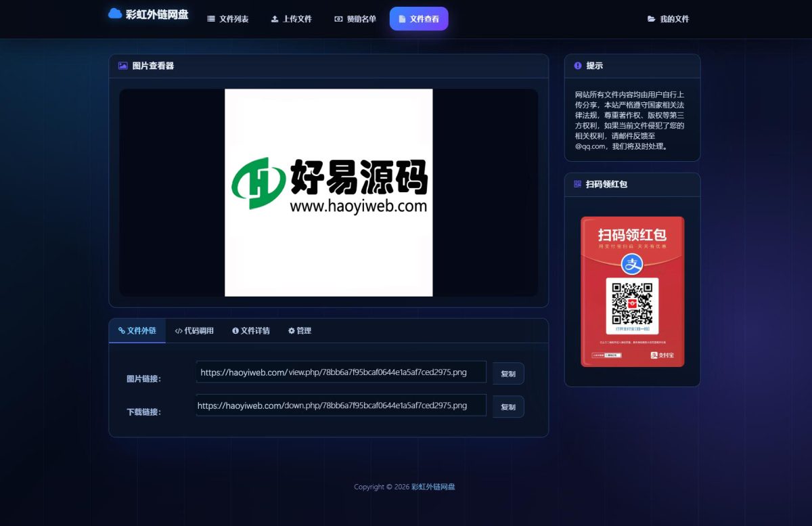Open the 彩虹外链网盘 site title

(x=157, y=14)
